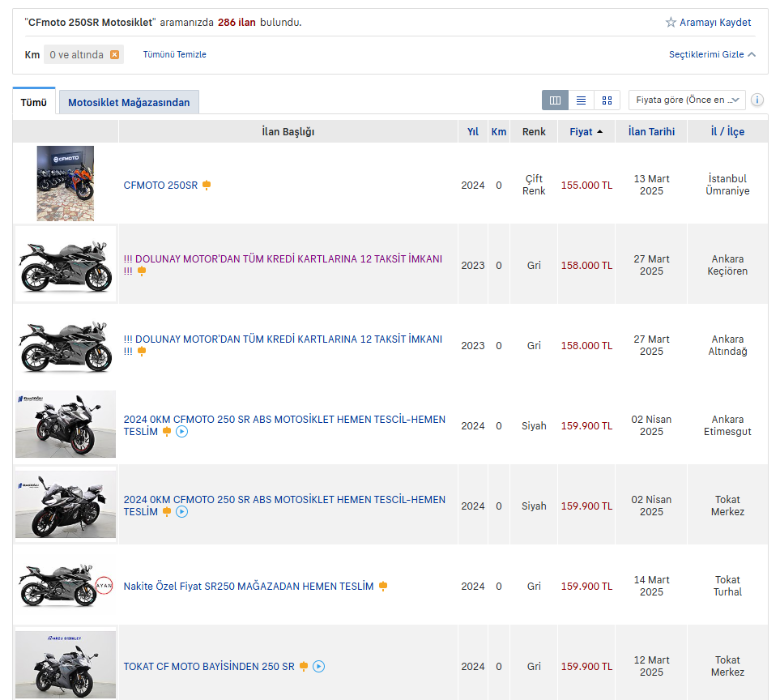Collapse filters with 'Seçtiklerimi Gizle'
Screen dimensions: 780x700
[x=712, y=54]
